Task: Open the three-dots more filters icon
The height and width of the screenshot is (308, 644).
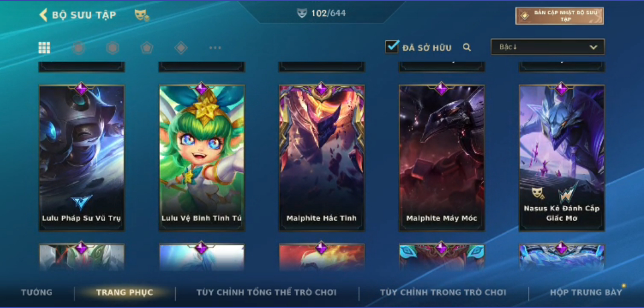Action: 215,48
